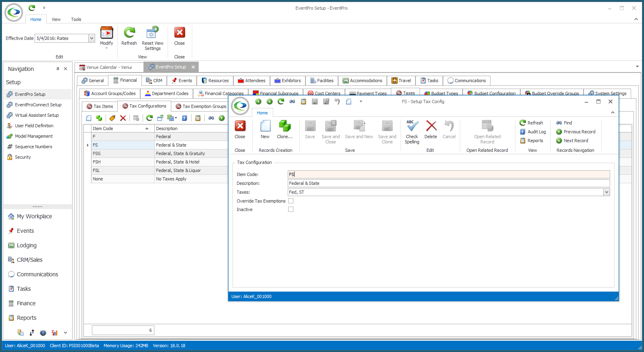Switch to the CRM setup tab

coord(154,81)
